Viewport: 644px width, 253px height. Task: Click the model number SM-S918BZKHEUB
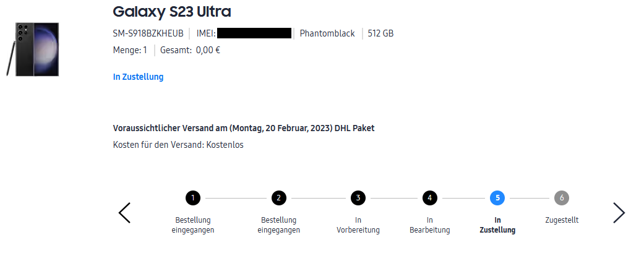pyautogui.click(x=148, y=33)
